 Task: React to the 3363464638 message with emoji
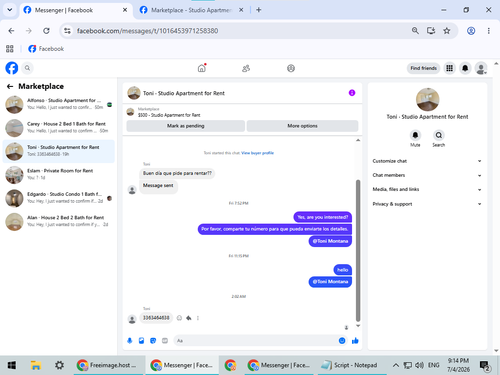(179, 318)
